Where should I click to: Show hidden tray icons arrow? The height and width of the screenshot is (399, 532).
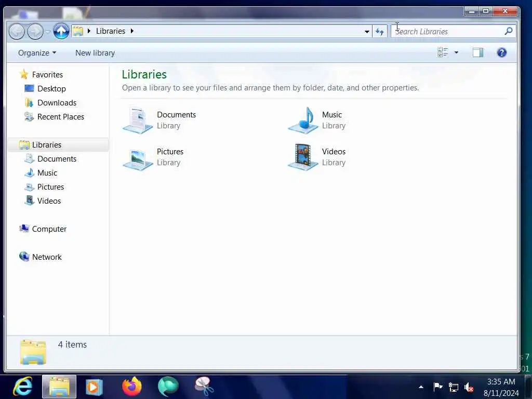(x=421, y=387)
